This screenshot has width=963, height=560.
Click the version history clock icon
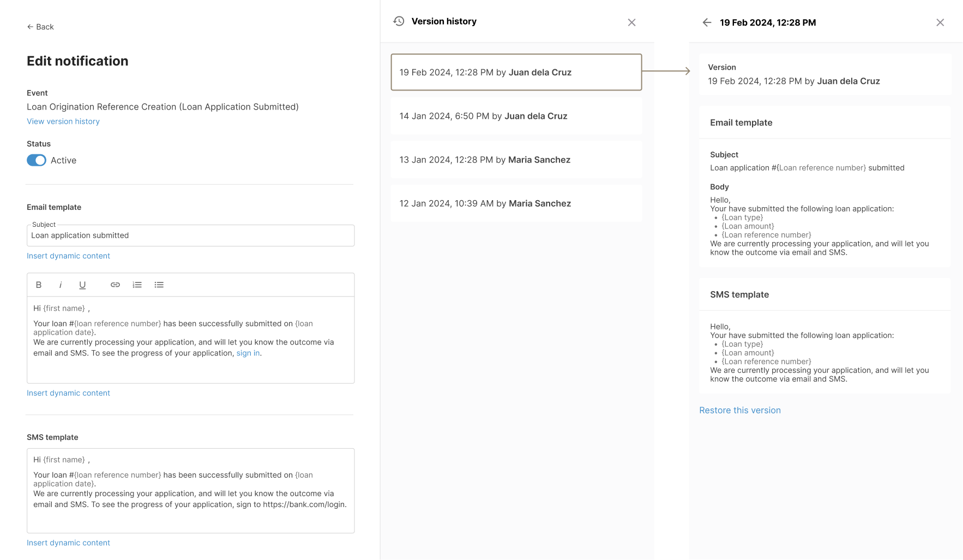pyautogui.click(x=399, y=21)
